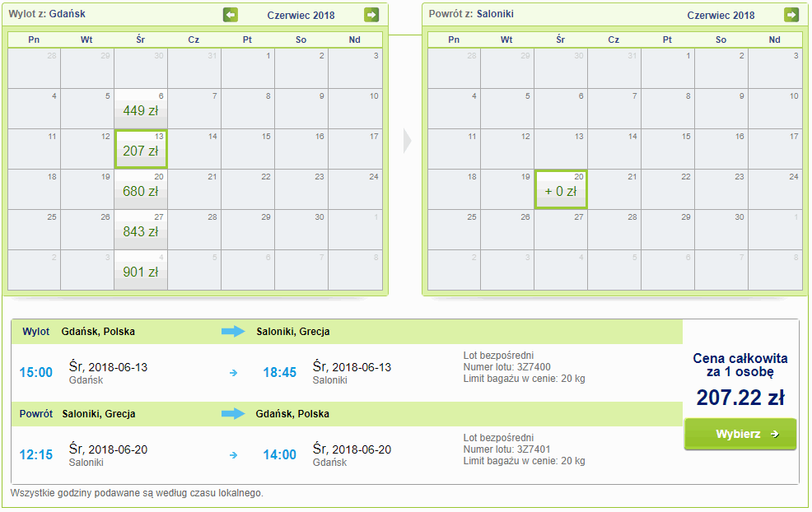The image size is (812, 512).
Task: Click the small arrow between 12:15 and 14:00
Action: coord(233,454)
